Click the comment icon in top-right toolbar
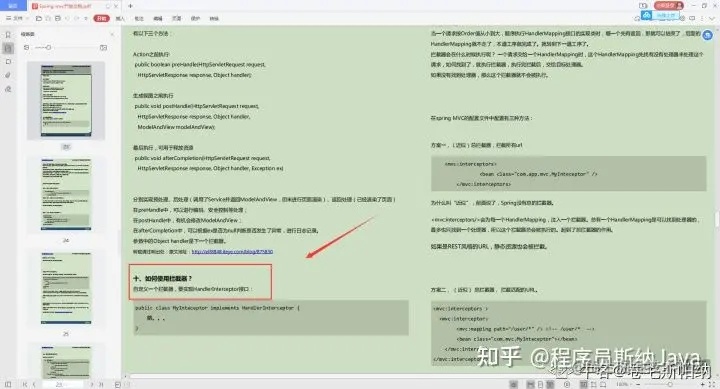Viewport: 720px width, 389px height. pos(692,18)
